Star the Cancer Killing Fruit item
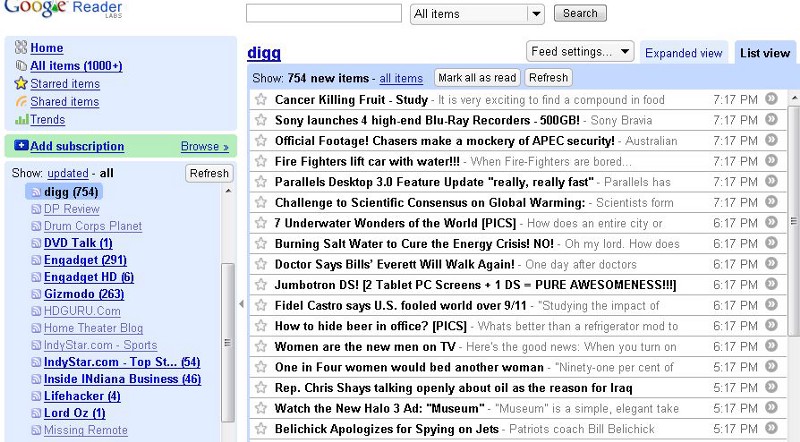Screen dimensions: 800x442 [x=261, y=100]
